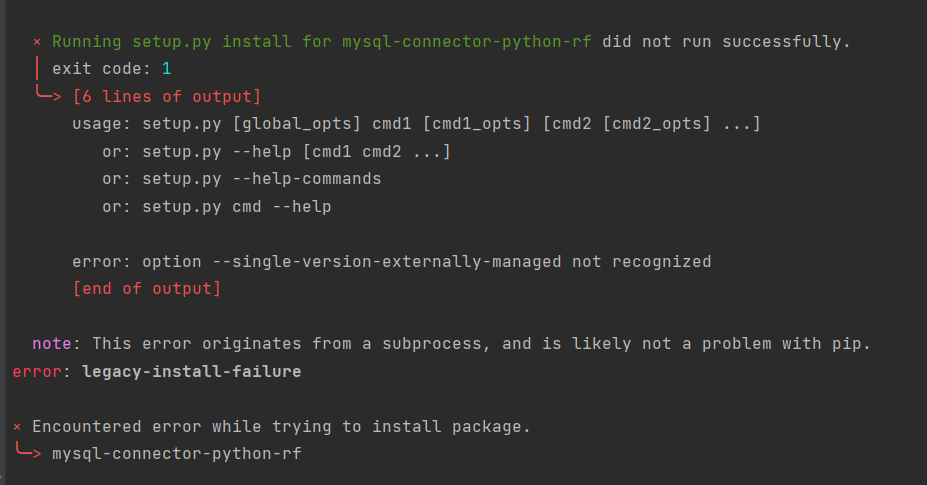Click the red × before 'Running setup.py'
927x485 pixels.
(37, 42)
